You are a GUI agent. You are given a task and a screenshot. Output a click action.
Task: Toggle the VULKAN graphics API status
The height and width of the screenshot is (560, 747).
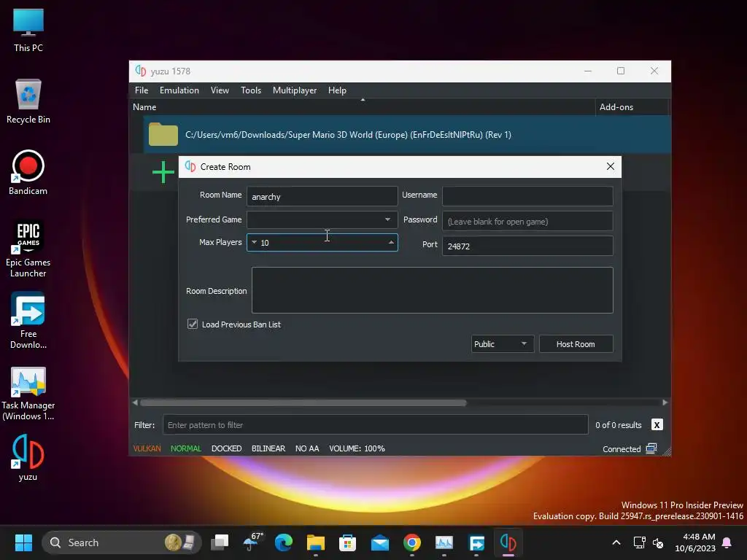tap(147, 448)
